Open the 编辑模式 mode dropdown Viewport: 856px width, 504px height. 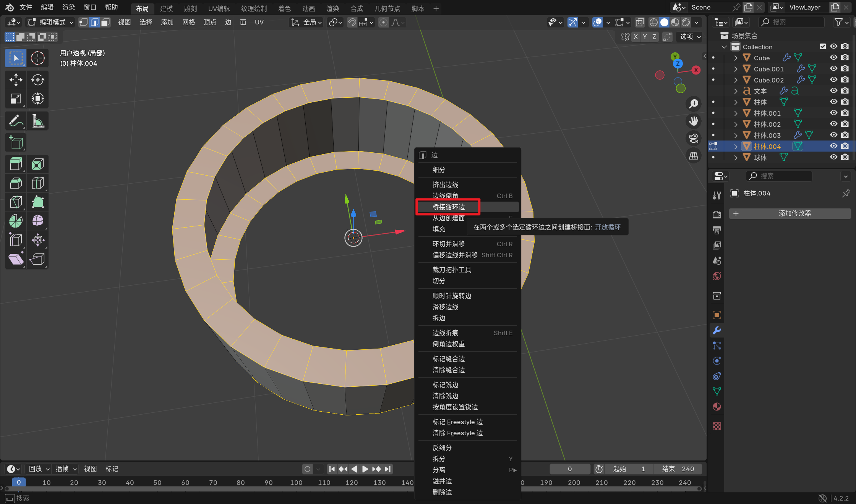[52, 23]
